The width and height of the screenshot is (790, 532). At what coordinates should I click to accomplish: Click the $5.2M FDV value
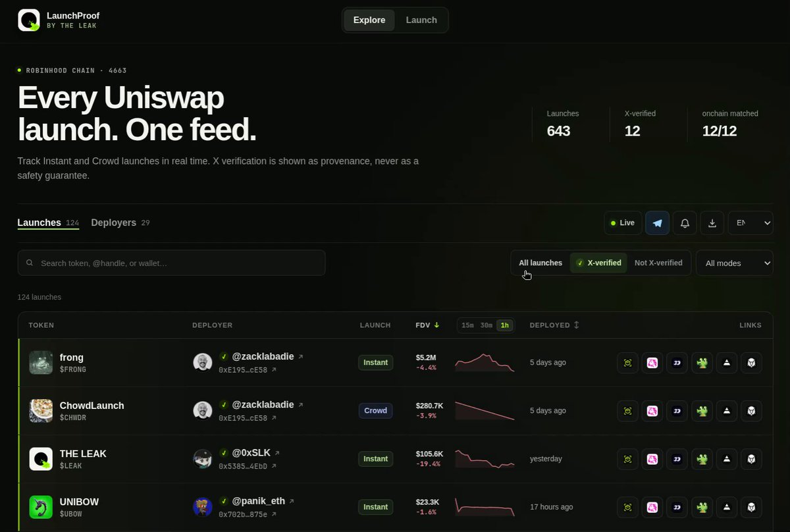click(x=426, y=358)
